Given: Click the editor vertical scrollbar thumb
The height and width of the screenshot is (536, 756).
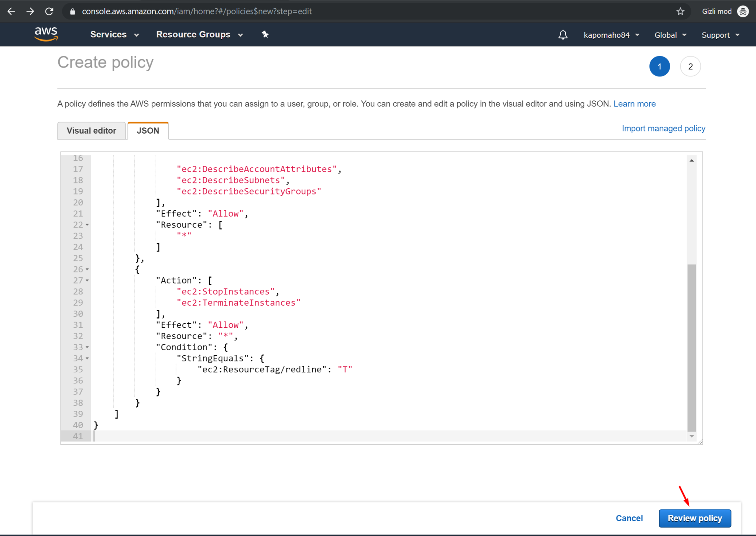Looking at the screenshot, I should tap(691, 347).
